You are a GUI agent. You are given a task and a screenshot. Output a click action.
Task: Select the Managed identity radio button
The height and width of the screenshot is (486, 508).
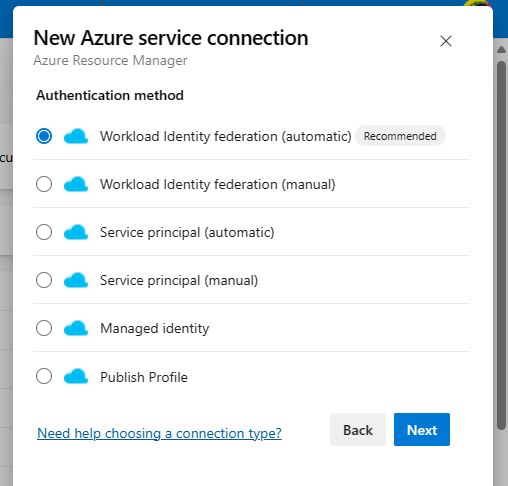pos(44,328)
